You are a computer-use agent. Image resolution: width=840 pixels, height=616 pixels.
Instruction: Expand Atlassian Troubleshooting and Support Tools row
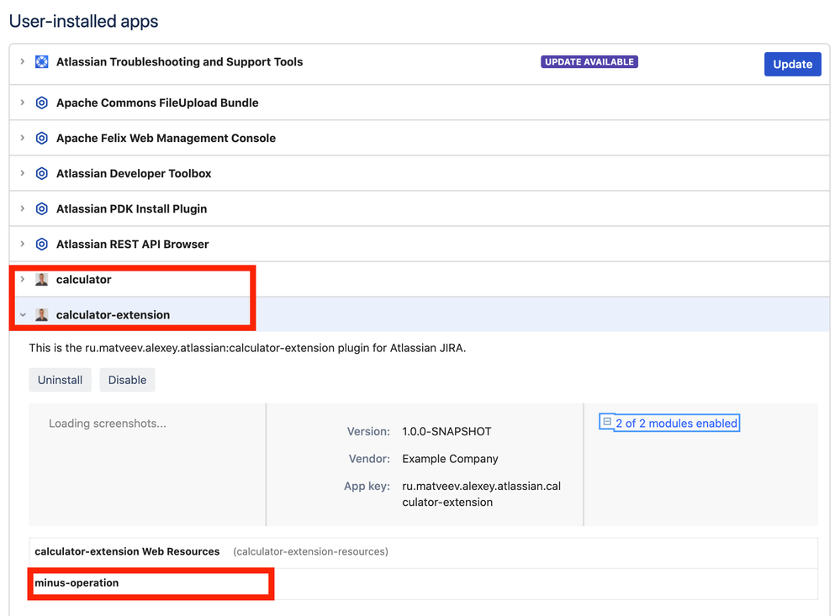click(23, 61)
